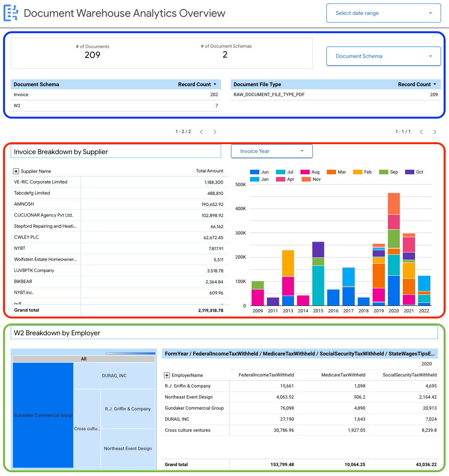
Task: Expand Supplier Name drill-down with the plus icon
Action: pos(16,171)
